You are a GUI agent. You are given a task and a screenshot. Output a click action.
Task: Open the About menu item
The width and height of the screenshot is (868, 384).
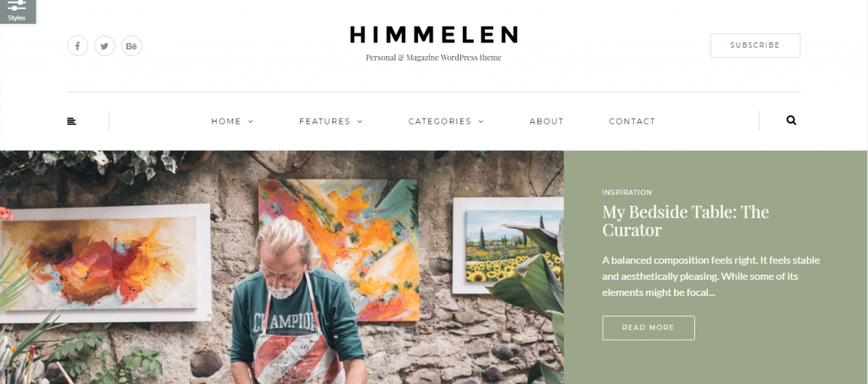point(547,121)
